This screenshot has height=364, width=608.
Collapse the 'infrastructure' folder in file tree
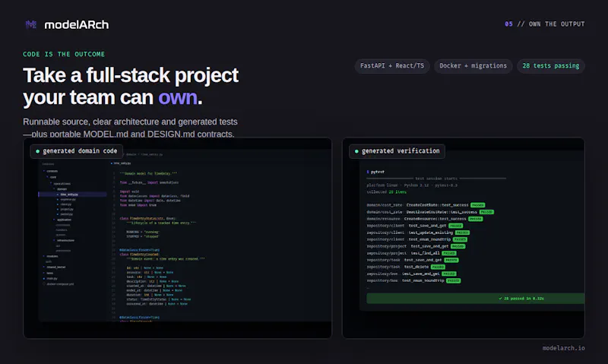click(x=64, y=240)
